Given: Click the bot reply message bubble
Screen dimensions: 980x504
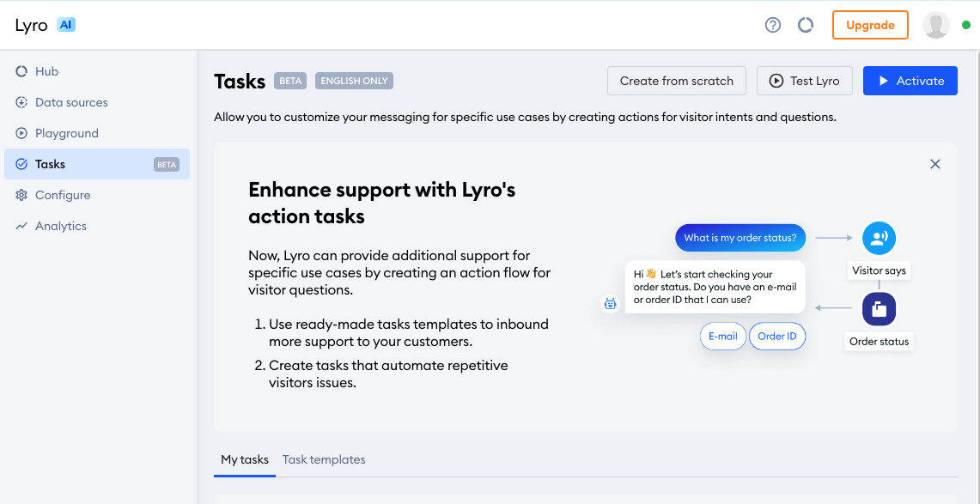Looking at the screenshot, I should 715,288.
